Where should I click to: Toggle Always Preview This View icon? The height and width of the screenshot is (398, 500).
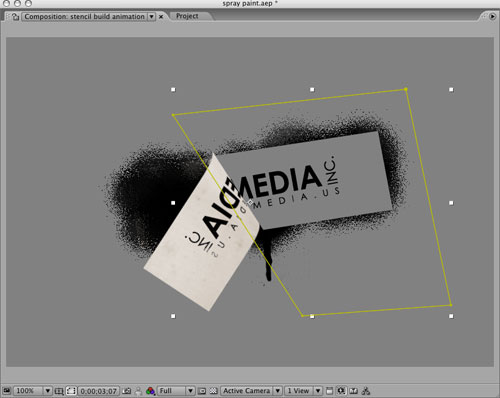(7, 391)
